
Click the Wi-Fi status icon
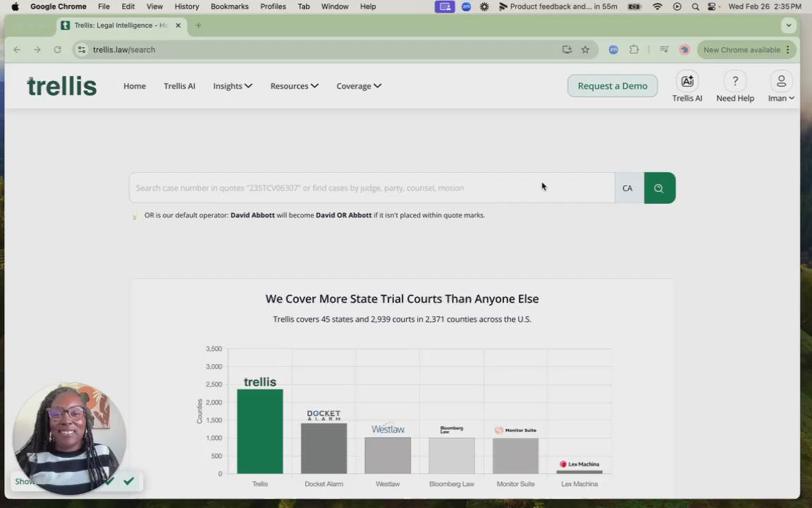pyautogui.click(x=657, y=7)
